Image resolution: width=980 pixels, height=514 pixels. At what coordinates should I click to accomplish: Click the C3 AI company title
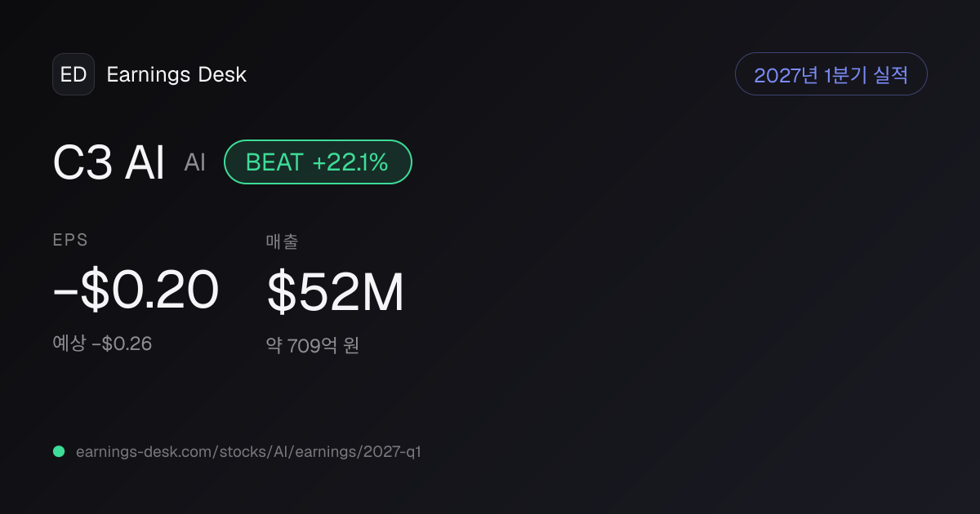[109, 162]
